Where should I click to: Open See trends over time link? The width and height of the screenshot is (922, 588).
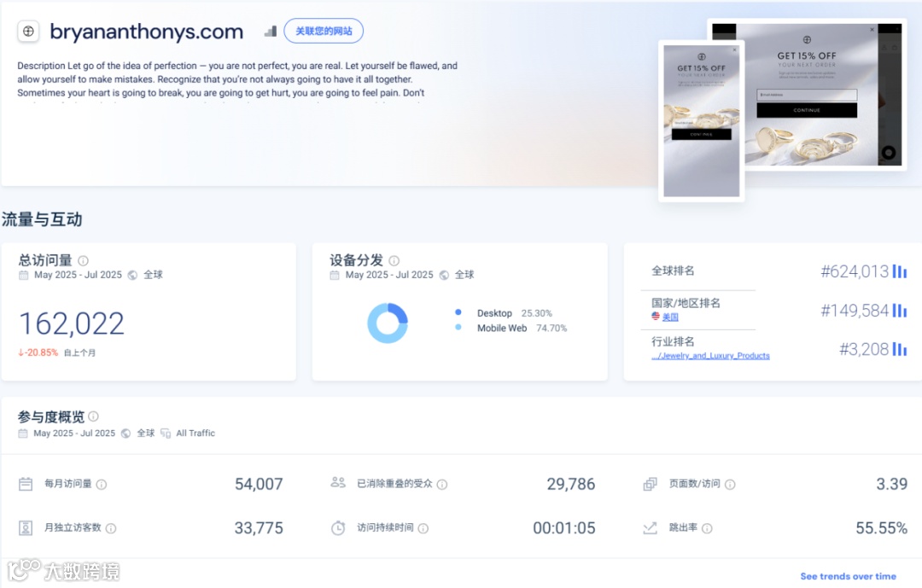[848, 576]
